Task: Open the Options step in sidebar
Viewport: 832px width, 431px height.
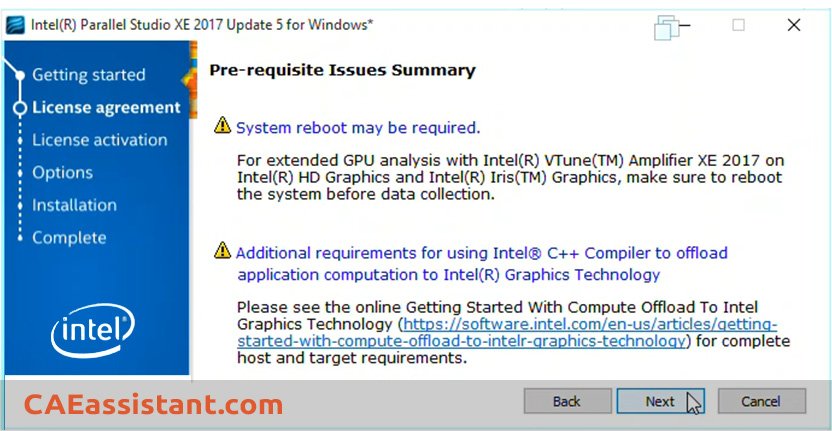Action: 62,173
